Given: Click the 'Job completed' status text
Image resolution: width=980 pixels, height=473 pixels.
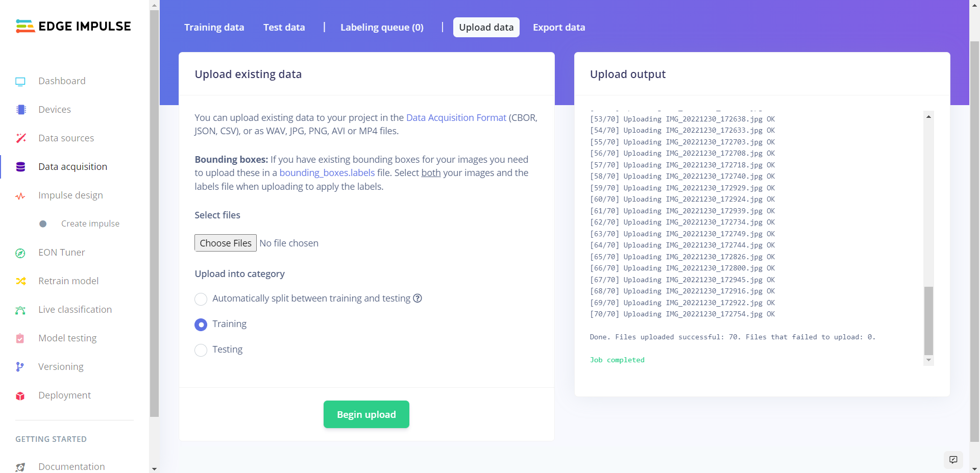Looking at the screenshot, I should (617, 360).
